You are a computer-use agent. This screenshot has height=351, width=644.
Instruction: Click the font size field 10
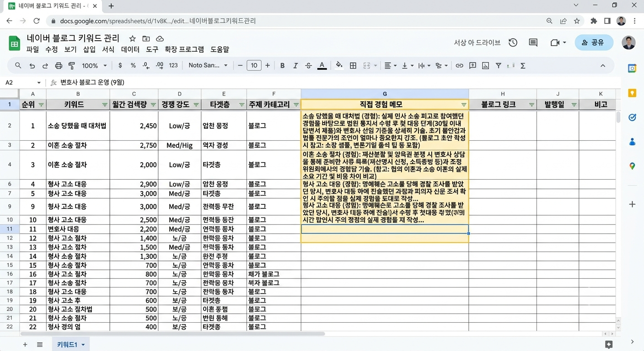[254, 66]
